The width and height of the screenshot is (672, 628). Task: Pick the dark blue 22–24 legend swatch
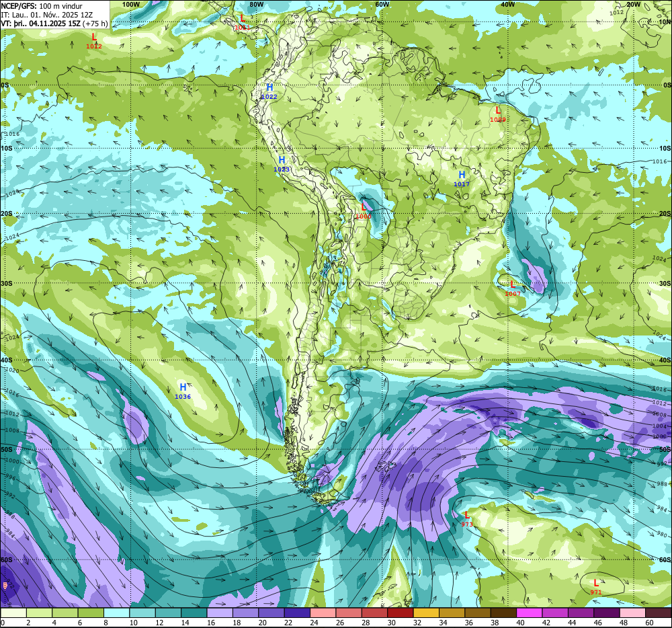[297, 613]
